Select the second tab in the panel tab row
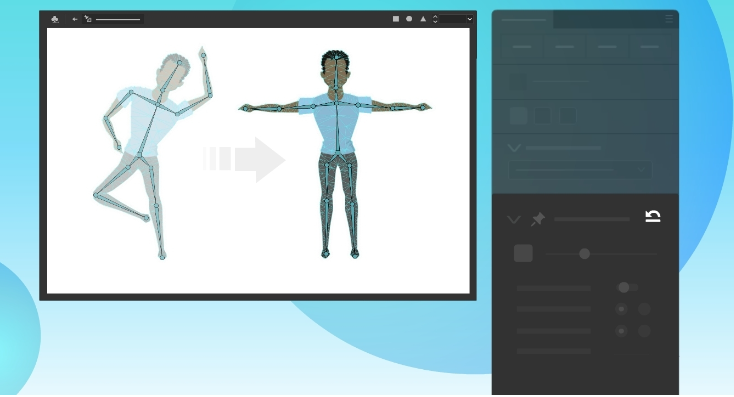This screenshot has height=397, width=734. pyautogui.click(x=565, y=47)
